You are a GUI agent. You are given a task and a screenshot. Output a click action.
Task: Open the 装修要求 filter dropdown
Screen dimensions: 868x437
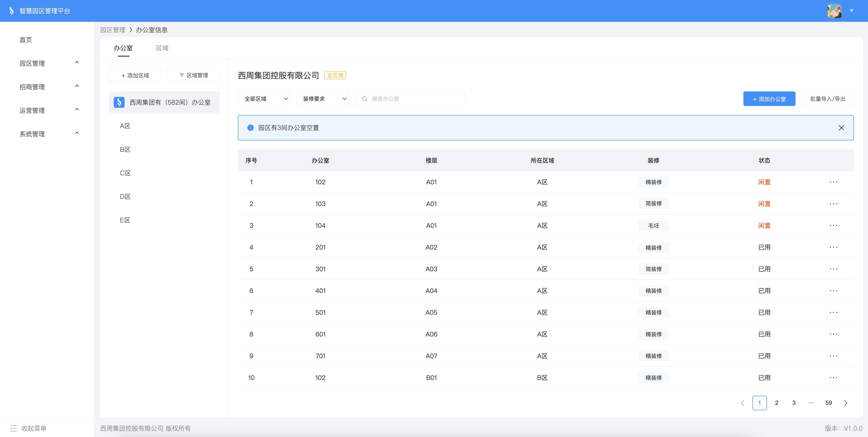point(322,99)
